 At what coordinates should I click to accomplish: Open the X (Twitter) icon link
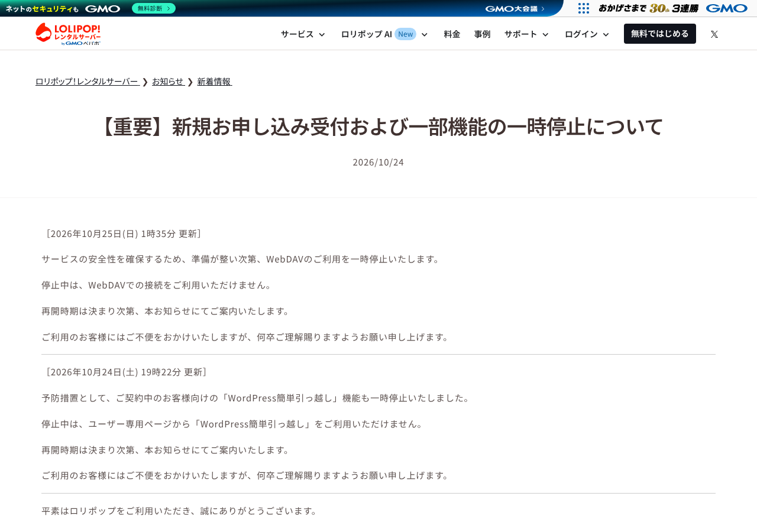(x=714, y=34)
